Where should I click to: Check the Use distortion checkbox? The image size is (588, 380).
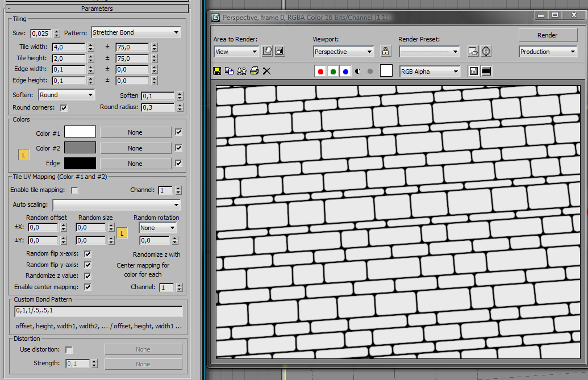click(x=69, y=350)
